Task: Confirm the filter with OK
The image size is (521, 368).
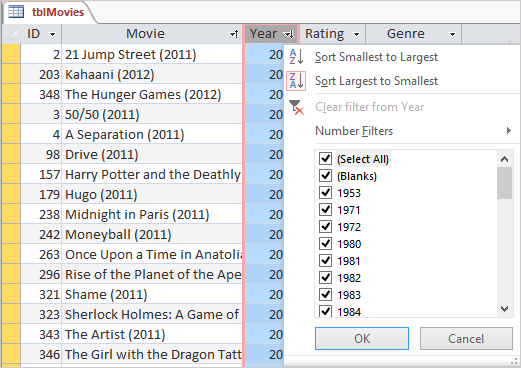Action: tap(362, 338)
